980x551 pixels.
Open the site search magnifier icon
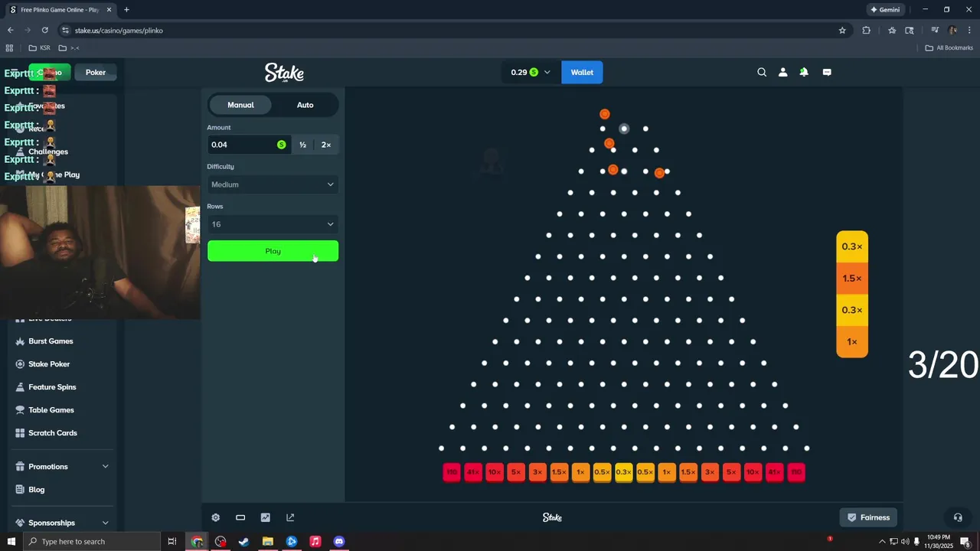pyautogui.click(x=762, y=72)
